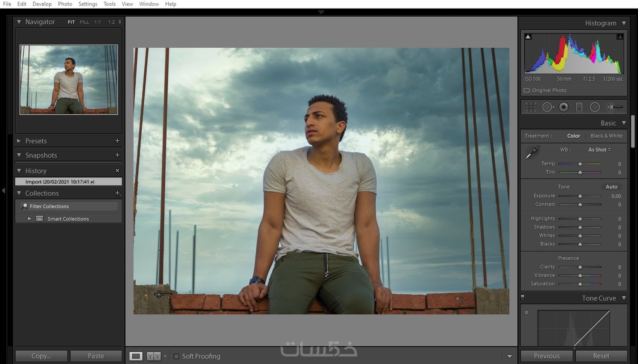Collapse the Histogram panel
The image size is (638, 364).
pos(624,23)
